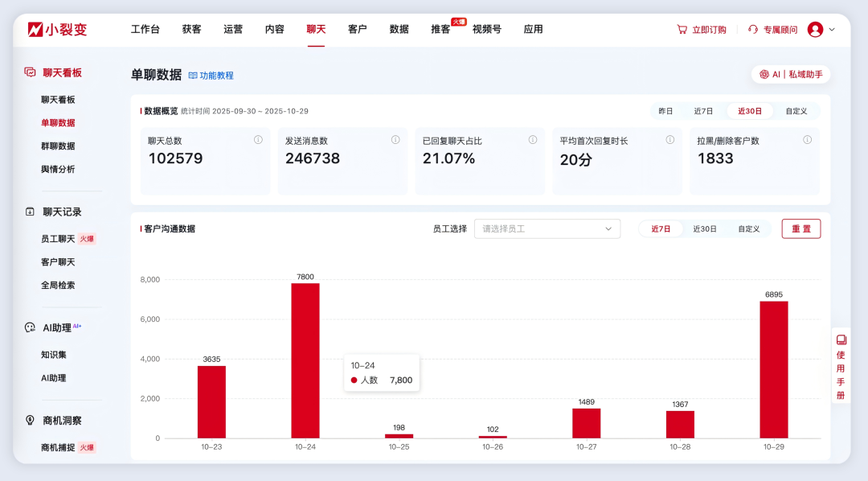This screenshot has width=868, height=481.
Task: Open the 功能教程 tutorial link
Action: tap(214, 75)
